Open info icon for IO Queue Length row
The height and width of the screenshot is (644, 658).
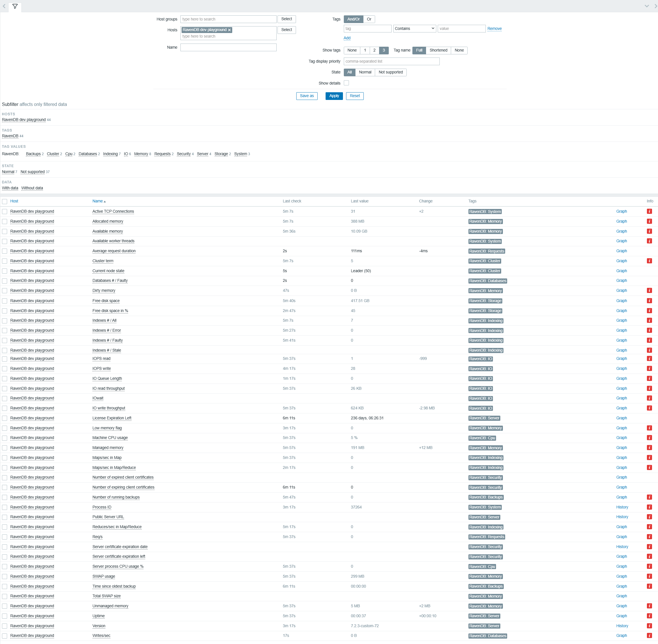point(649,378)
